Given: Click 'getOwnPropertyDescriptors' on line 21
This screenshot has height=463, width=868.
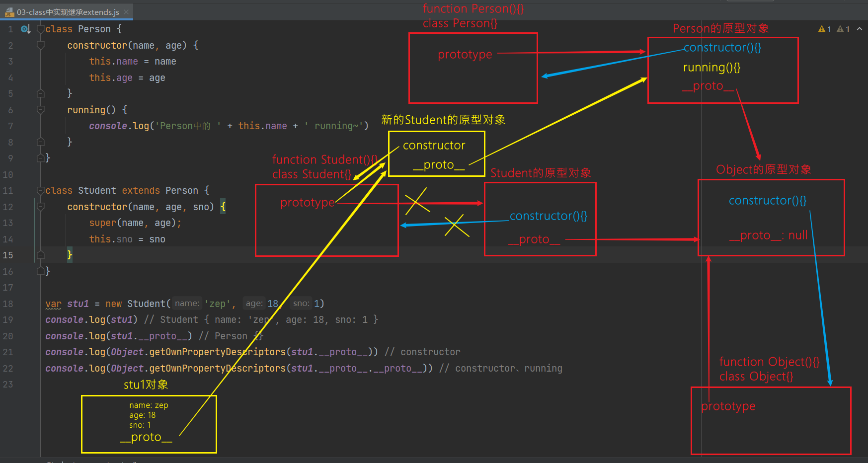Looking at the screenshot, I should click(x=217, y=352).
